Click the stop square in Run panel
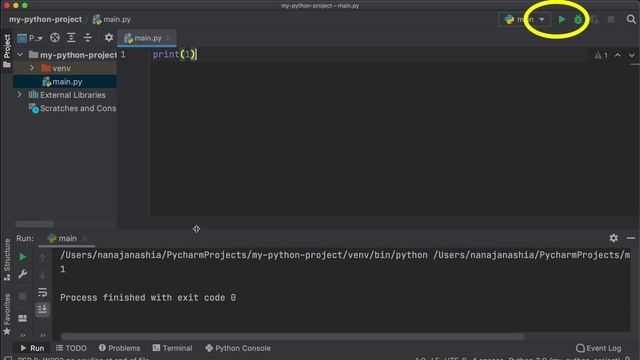The image size is (640, 360). coord(23,296)
